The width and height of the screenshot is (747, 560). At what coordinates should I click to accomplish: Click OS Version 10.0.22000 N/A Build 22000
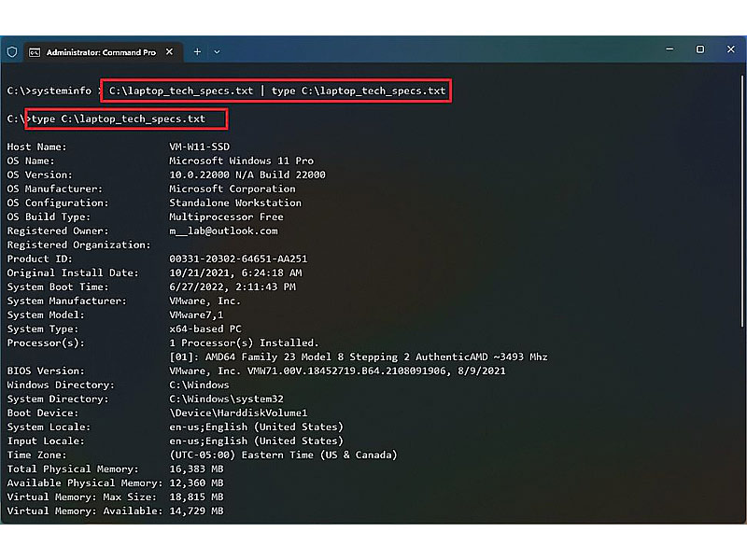247,175
